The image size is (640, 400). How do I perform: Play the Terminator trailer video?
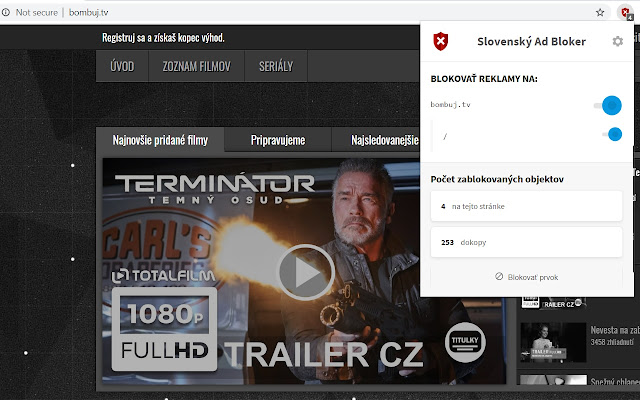pyautogui.click(x=305, y=272)
